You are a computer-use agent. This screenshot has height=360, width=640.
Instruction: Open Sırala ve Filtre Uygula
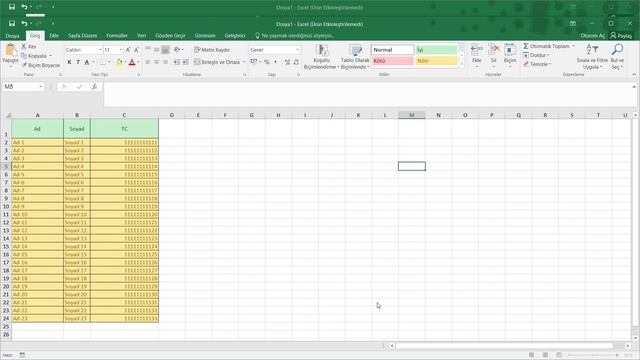click(x=592, y=56)
